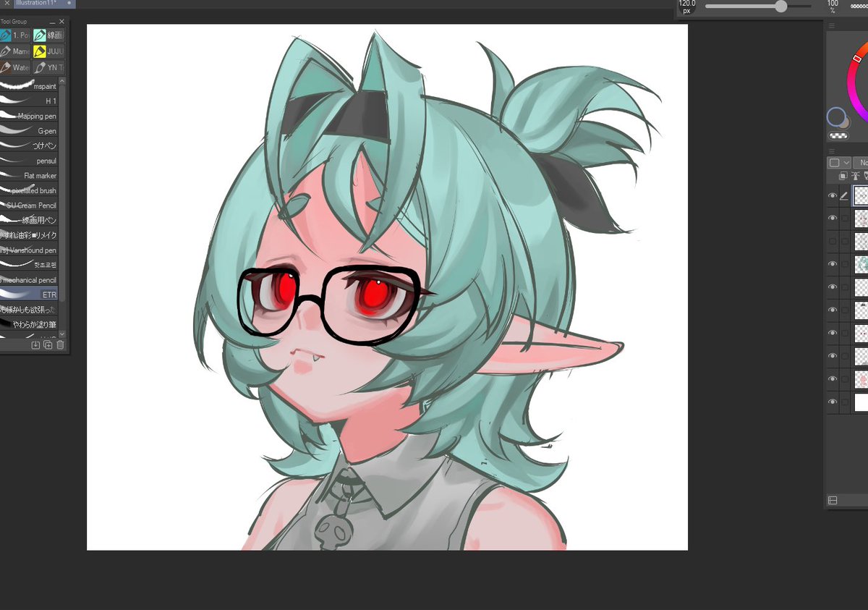868x610 pixels.
Task: Open the layer color dropdown
Action: pos(840,163)
